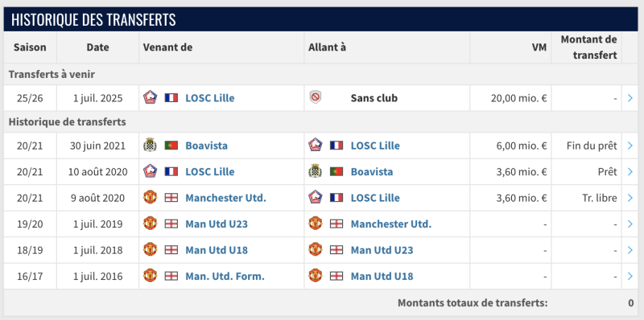
Task: Open Manchester Utd. link in the 19/20 row
Action: (x=391, y=224)
